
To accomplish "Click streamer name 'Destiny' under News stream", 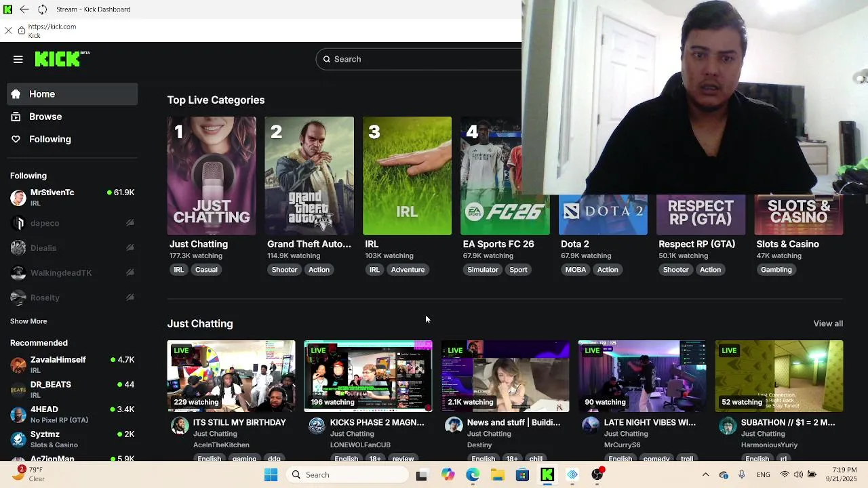I will (479, 445).
